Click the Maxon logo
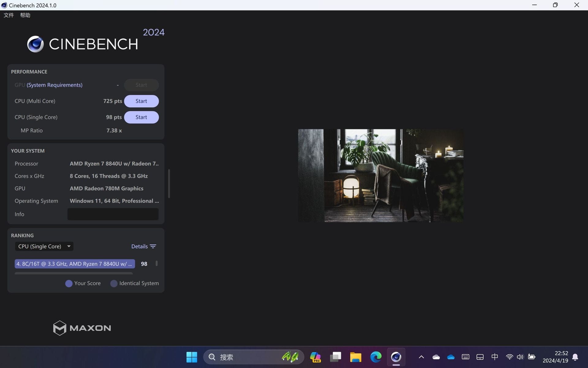Viewport: 588px width, 368px height. point(82,328)
